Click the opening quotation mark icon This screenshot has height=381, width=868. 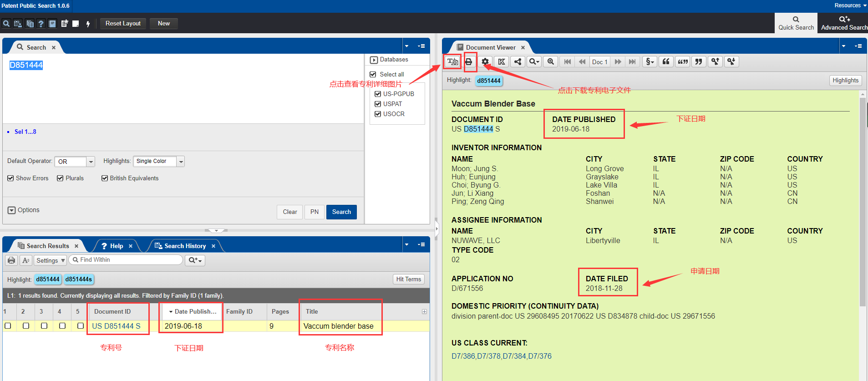(x=666, y=62)
